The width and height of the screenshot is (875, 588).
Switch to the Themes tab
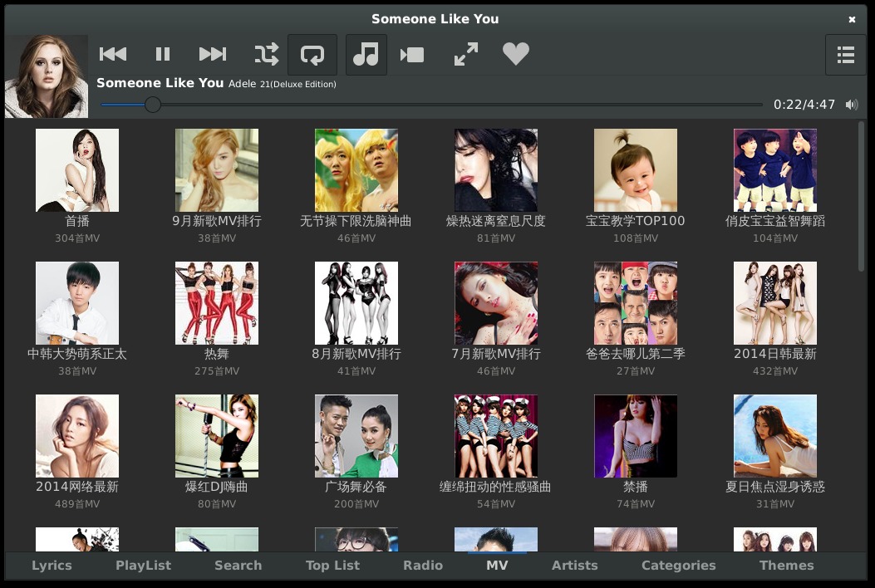click(x=786, y=565)
